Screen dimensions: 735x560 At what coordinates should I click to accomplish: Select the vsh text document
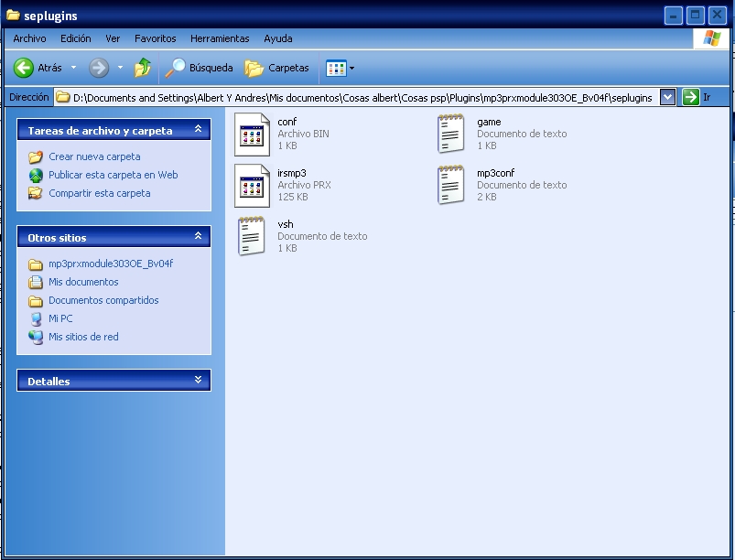click(x=252, y=235)
